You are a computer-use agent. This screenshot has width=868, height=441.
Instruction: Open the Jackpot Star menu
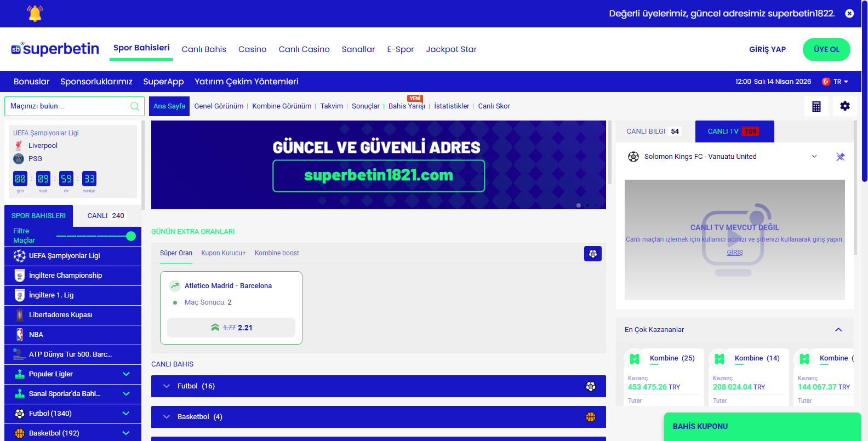(451, 49)
